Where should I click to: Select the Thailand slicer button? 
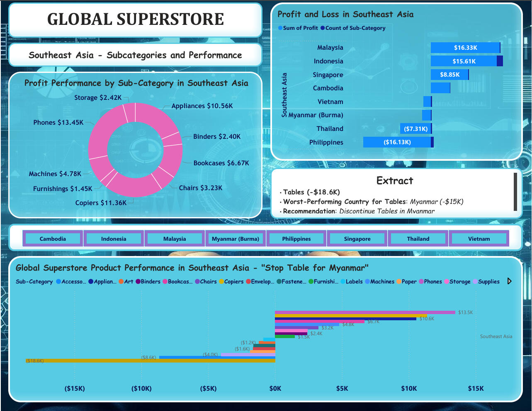tap(418, 239)
